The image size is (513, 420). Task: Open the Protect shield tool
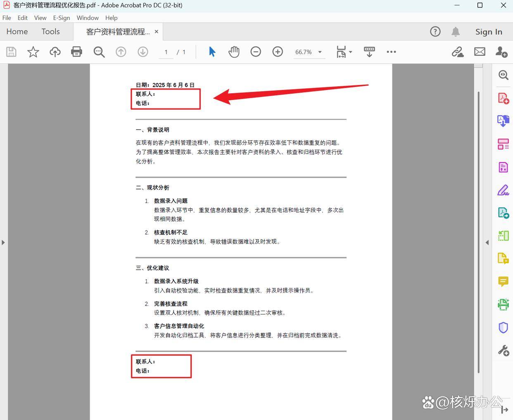coord(503,328)
